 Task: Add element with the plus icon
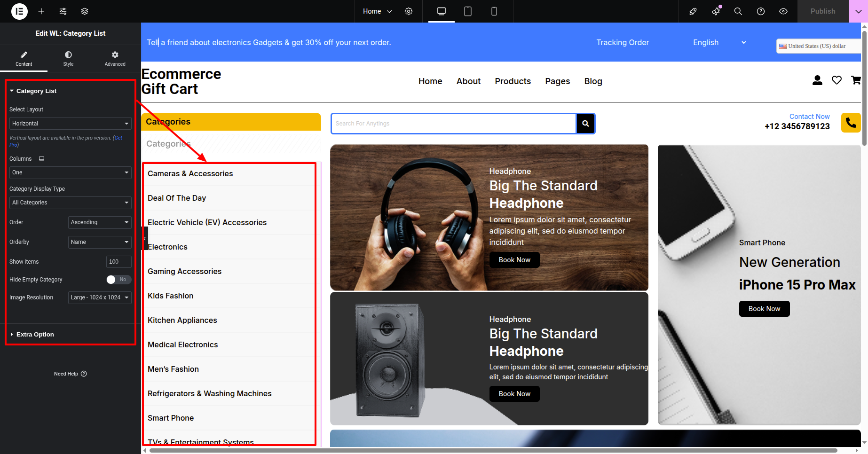tap(41, 11)
